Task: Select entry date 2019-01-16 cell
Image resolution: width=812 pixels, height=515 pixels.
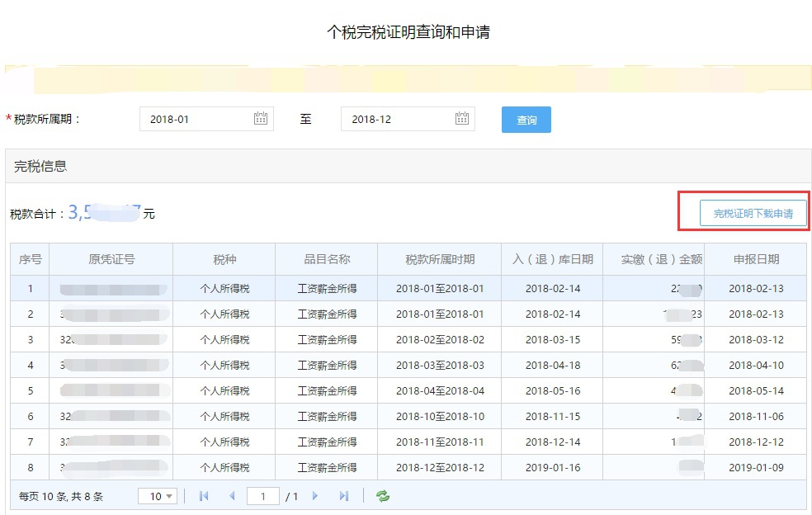Action: click(x=553, y=467)
